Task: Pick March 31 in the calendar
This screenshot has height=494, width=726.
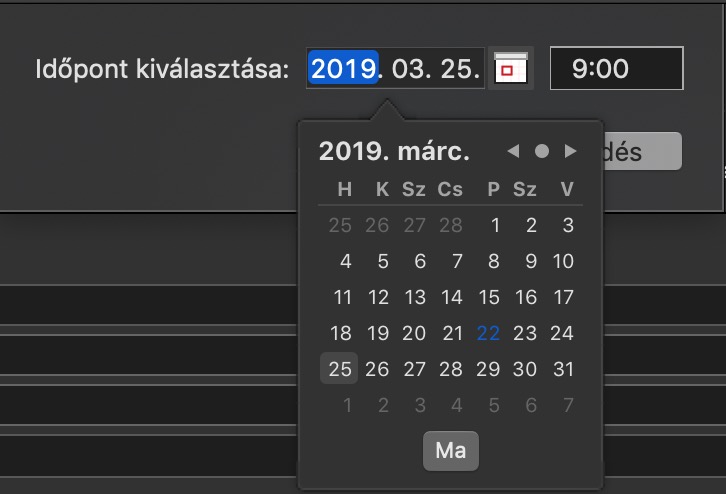Action: click(563, 369)
